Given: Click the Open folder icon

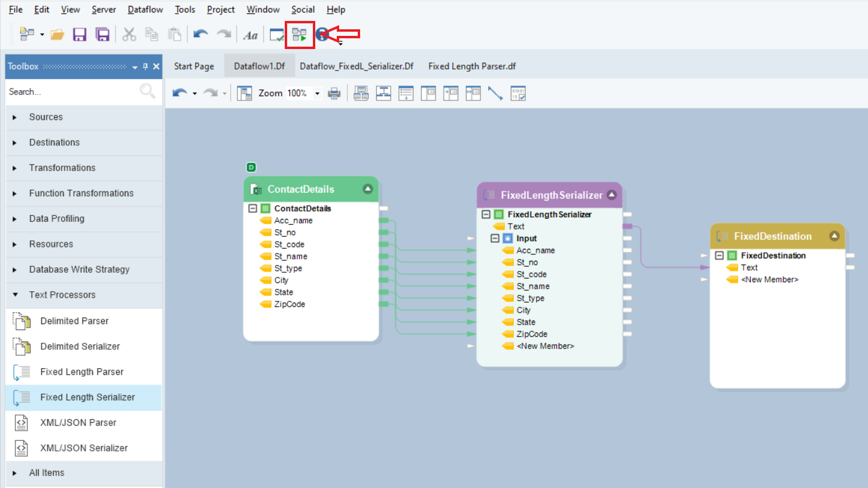Looking at the screenshot, I should (x=57, y=35).
